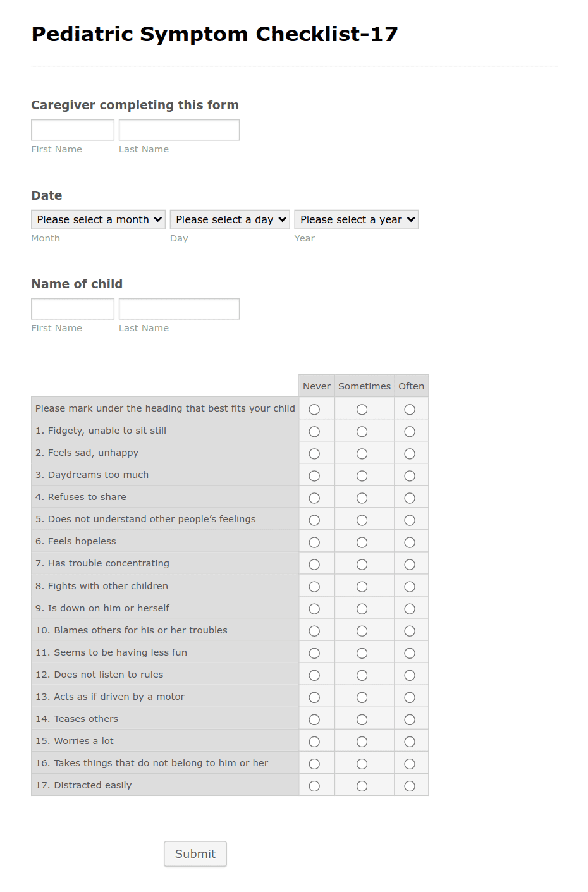This screenshot has height=892, width=588.
Task: Select Never for "Fights with other children"
Action: [314, 585]
